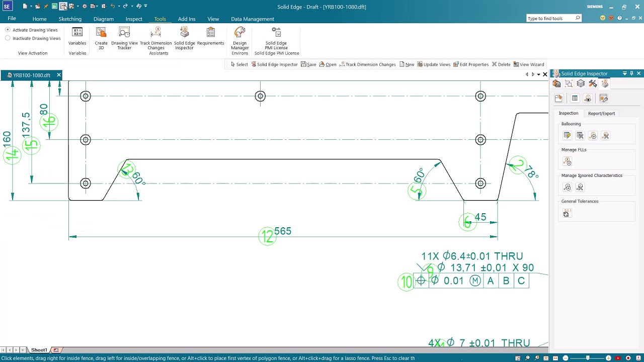Click the Manage FLLs add icon
This screenshot has width=644, height=362.
click(x=567, y=161)
